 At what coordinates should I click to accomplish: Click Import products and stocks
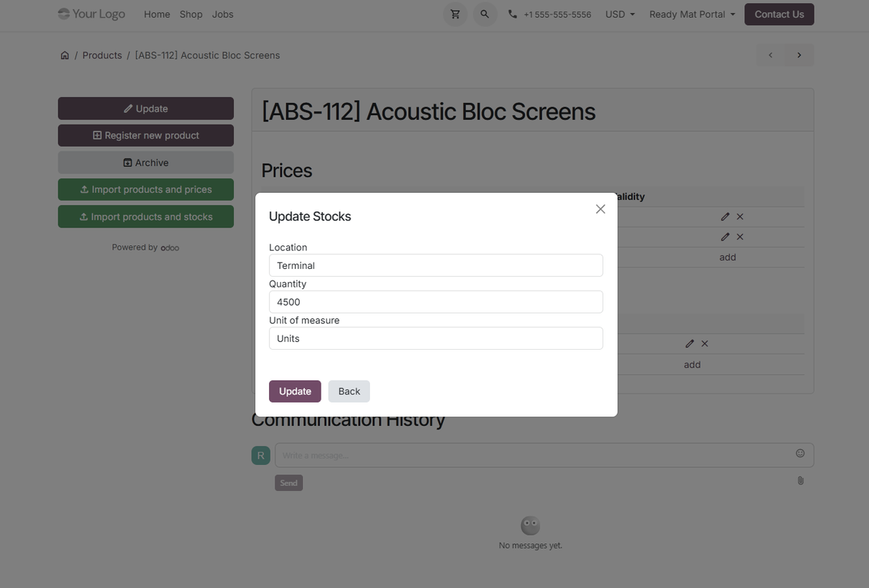click(146, 217)
